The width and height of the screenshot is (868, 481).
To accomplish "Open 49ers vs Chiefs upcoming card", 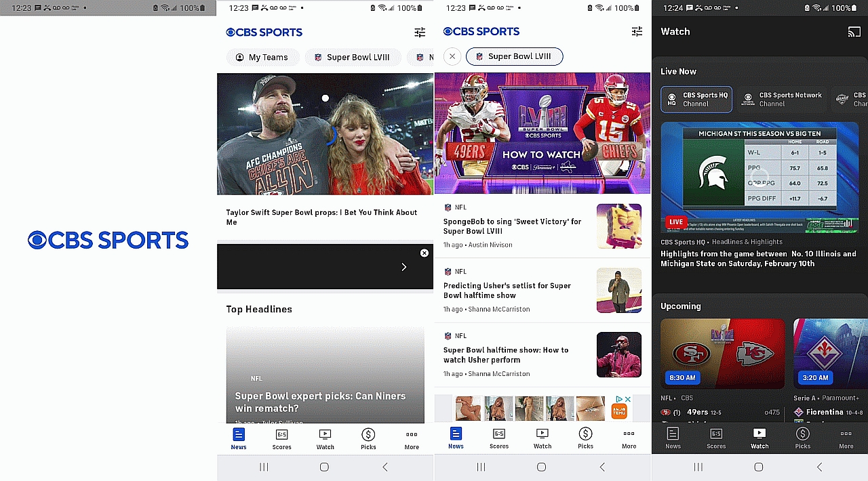I will 722,354.
